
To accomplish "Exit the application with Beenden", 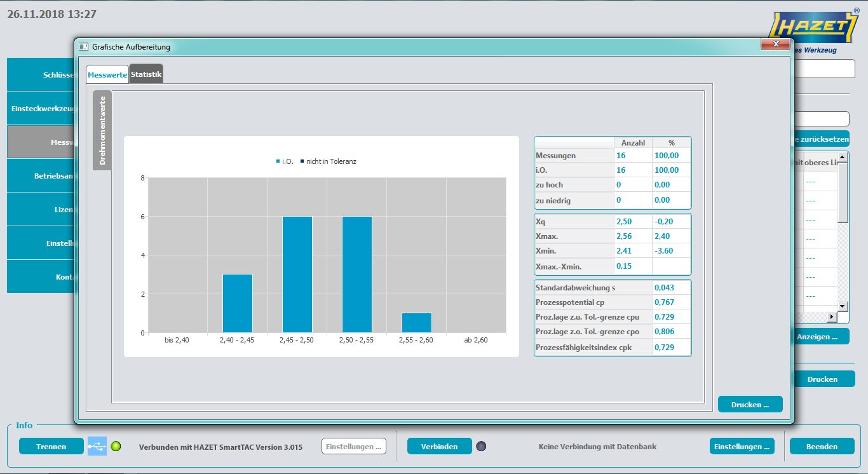I will (821, 446).
